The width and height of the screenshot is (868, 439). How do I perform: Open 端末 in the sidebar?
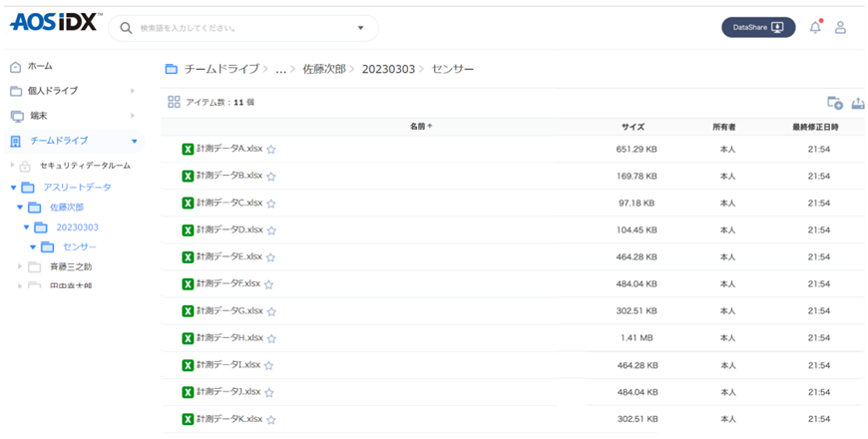point(38,116)
